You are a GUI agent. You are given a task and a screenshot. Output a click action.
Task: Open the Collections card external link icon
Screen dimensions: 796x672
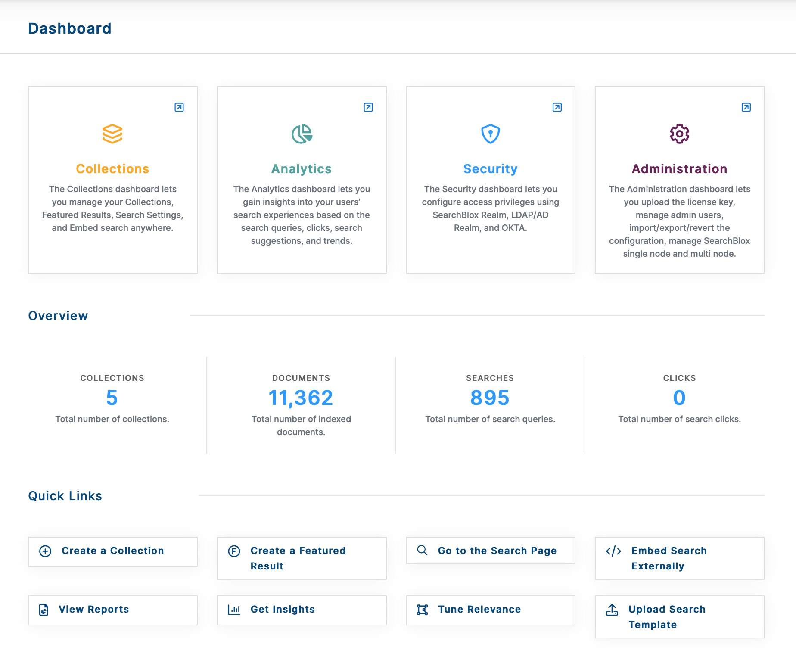tap(179, 107)
